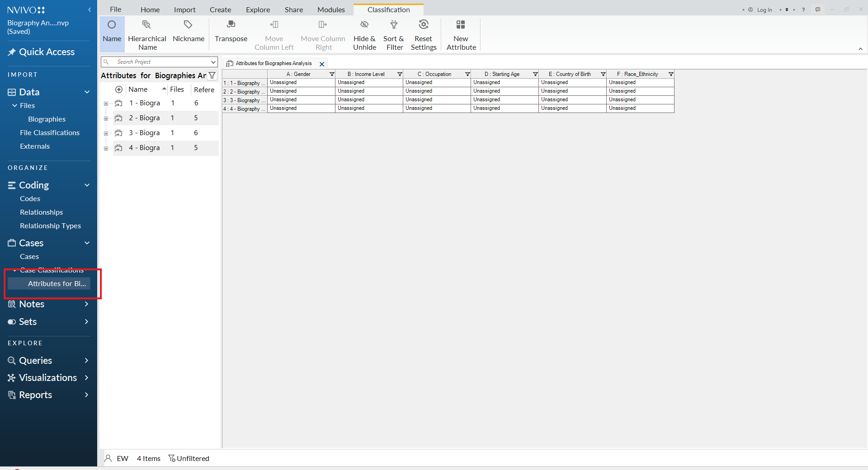This screenshot has height=470, width=868.
Task: Open filter for Occupation column
Action: 467,74
